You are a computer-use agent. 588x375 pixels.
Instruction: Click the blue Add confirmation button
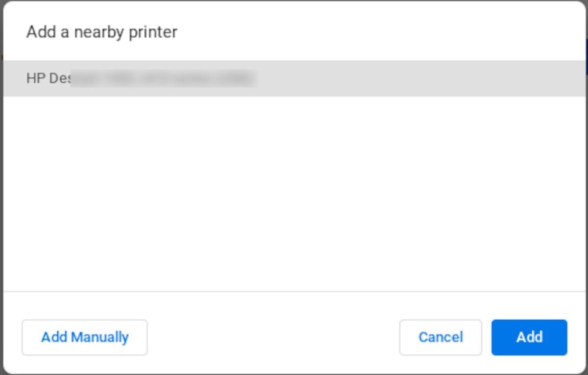[x=529, y=337]
